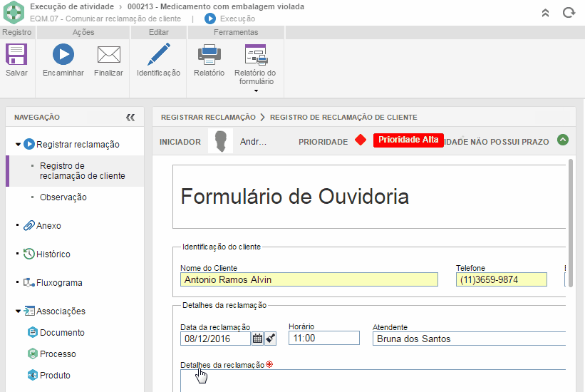Screen dimensions: 585x392
Task: Click the Nome do Cliente field
Action: (309, 279)
